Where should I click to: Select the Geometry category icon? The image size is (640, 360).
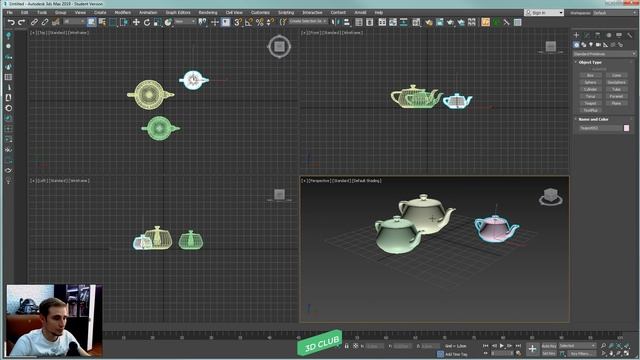click(576, 45)
